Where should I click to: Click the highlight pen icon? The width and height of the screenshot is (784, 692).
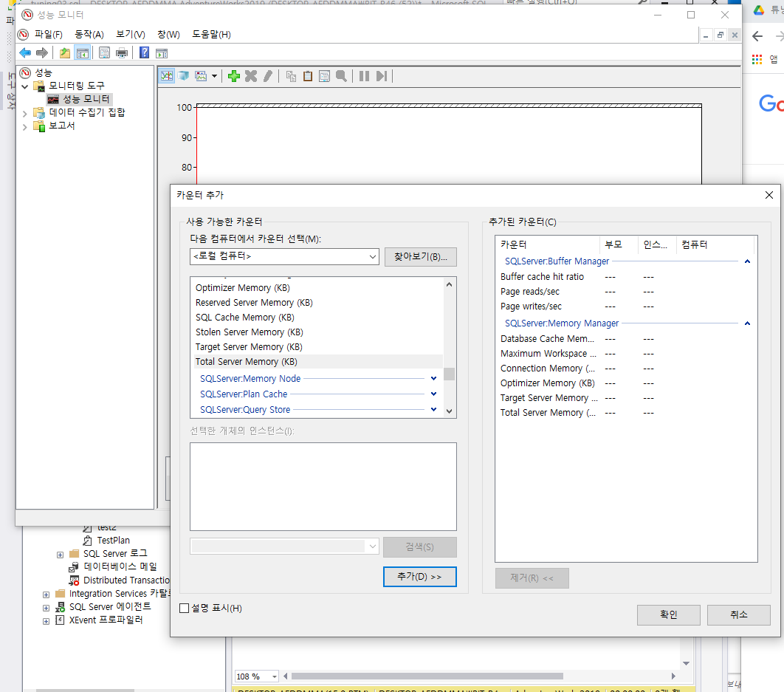coord(268,76)
